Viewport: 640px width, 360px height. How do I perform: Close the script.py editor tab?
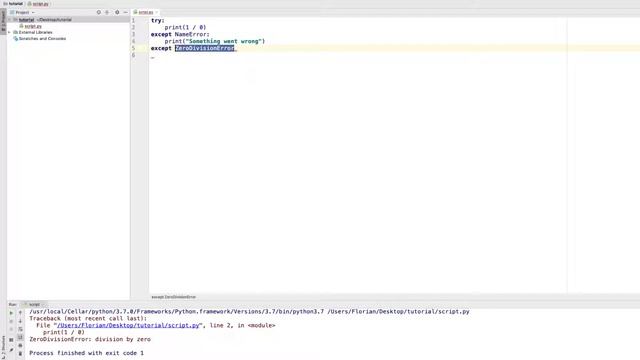pos(156,12)
